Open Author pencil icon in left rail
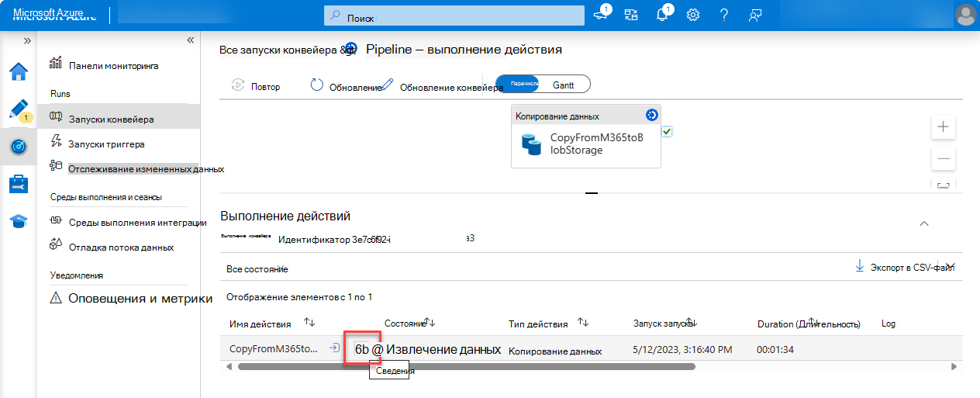980x398 pixels. pyautogui.click(x=19, y=109)
